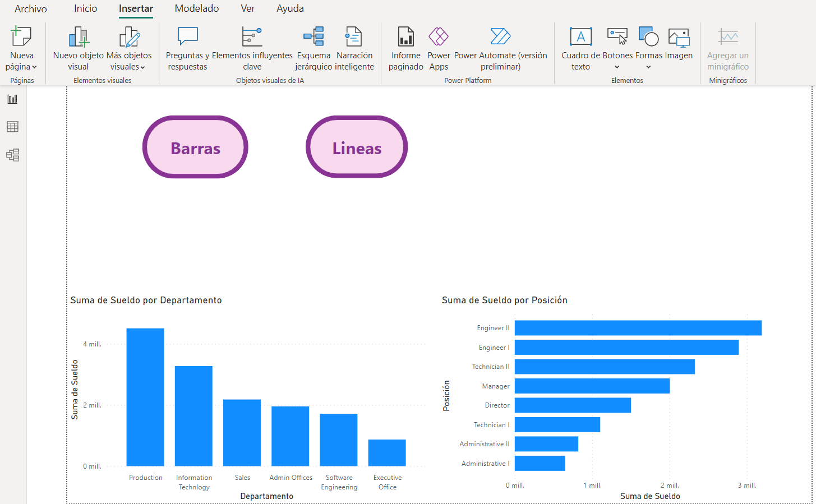Click title 'Suma de Sueldo por Posición'
816x504 pixels.
pyautogui.click(x=505, y=300)
